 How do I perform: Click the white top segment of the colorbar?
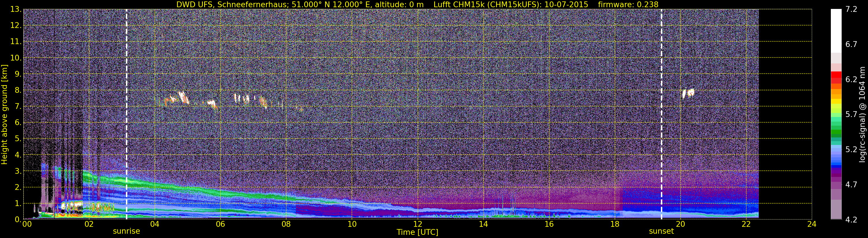836,31
